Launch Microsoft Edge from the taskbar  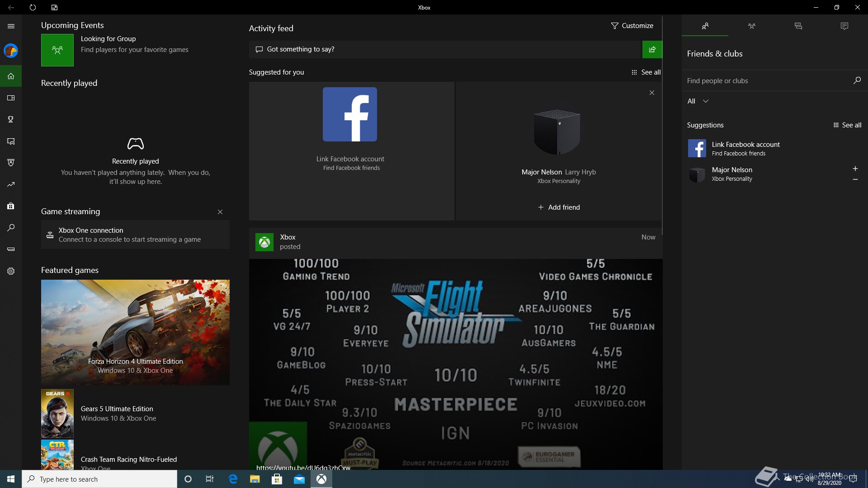(233, 479)
